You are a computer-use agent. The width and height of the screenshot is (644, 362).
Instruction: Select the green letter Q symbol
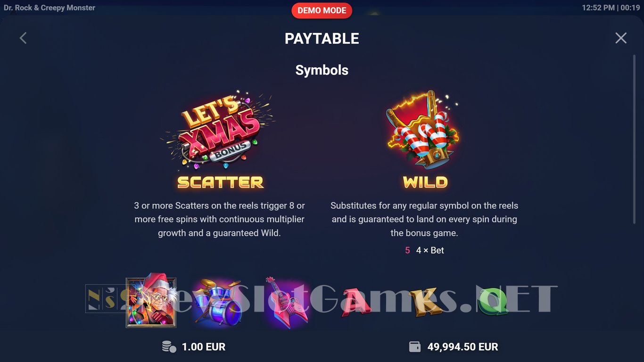(493, 303)
